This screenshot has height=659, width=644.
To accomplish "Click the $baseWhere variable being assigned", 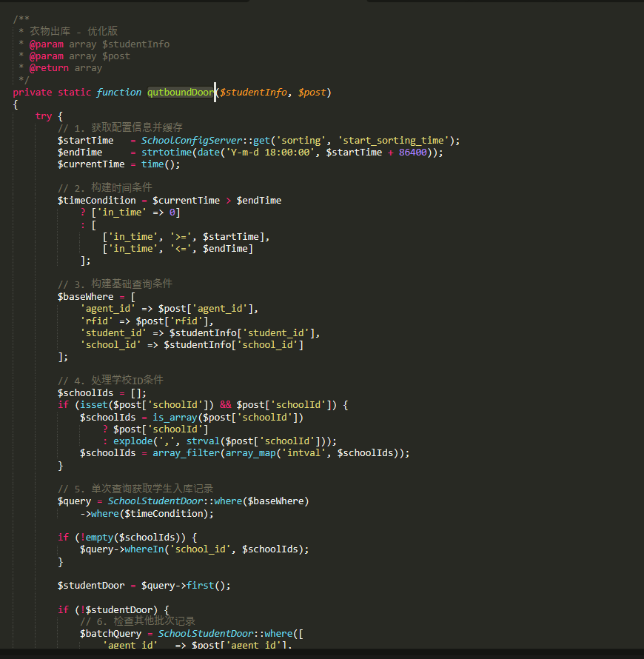I will click(85, 297).
